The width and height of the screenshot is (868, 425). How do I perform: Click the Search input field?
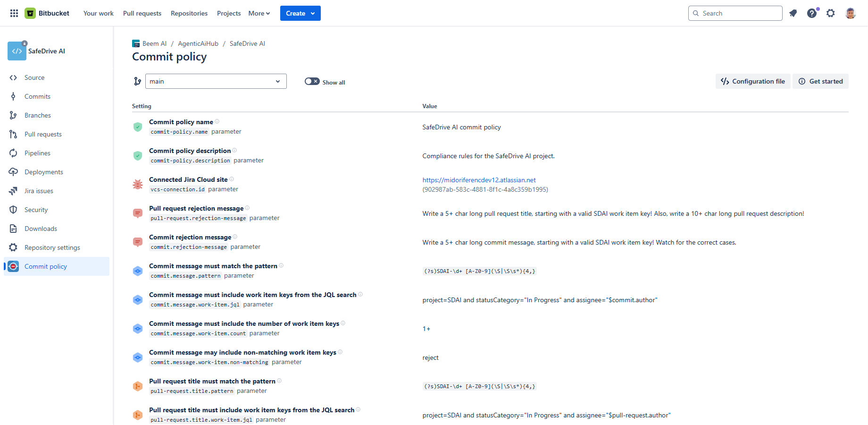click(739, 13)
